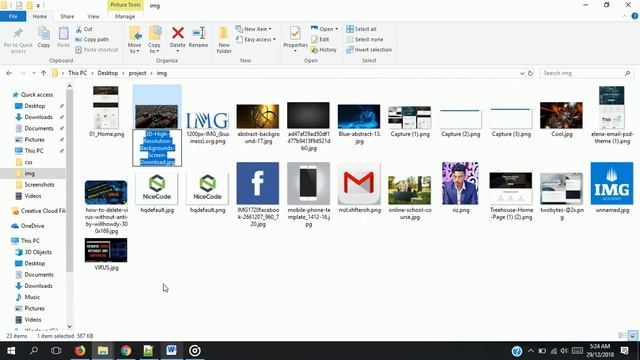Select the unnamed.jpg IMG Academy thumbnail
Screen dimensions: 640x360
click(x=612, y=183)
